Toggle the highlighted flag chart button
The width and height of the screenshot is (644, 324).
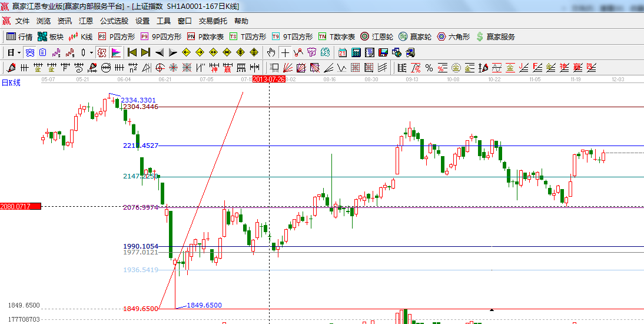(x=115, y=52)
